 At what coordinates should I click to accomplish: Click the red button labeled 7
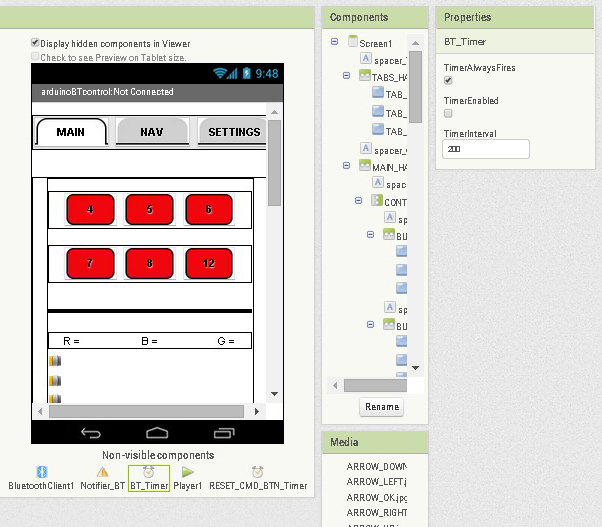pyautogui.click(x=90, y=263)
